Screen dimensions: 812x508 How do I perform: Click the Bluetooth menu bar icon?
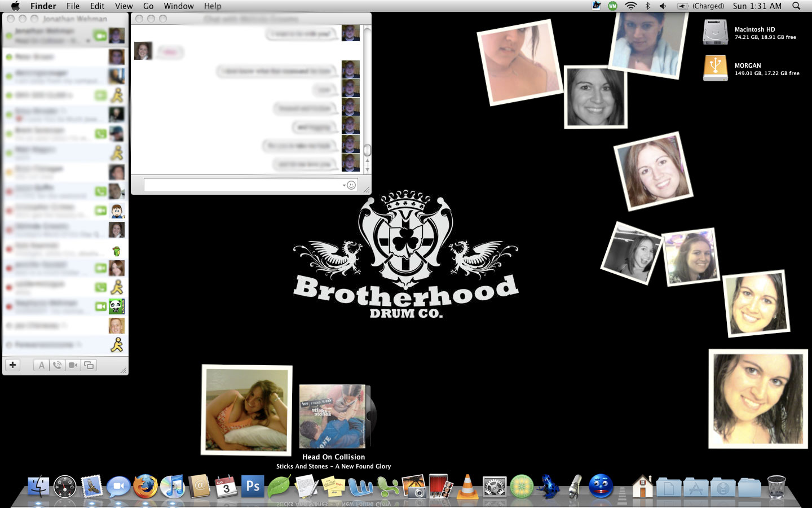coord(647,6)
